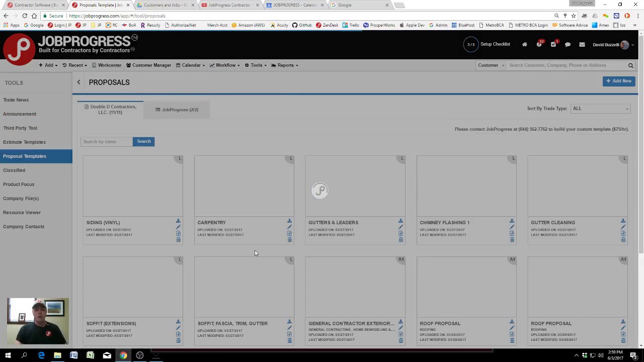Open the Chimney Flashing 1 template thumbnail
This screenshot has height=362, width=644.
pos(466,186)
